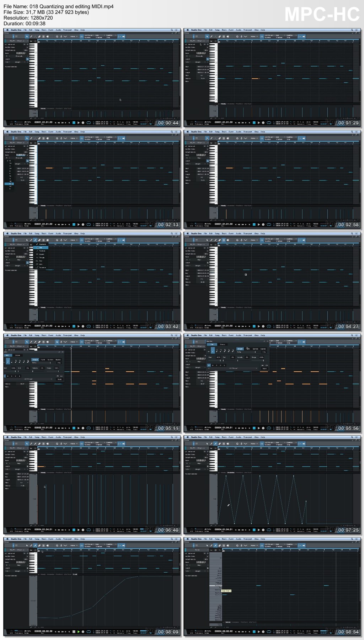The height and width of the screenshot is (640, 364).
Task: Open the Chromatic scale dropdown in the 00:00:44 frame
Action: (20, 56)
